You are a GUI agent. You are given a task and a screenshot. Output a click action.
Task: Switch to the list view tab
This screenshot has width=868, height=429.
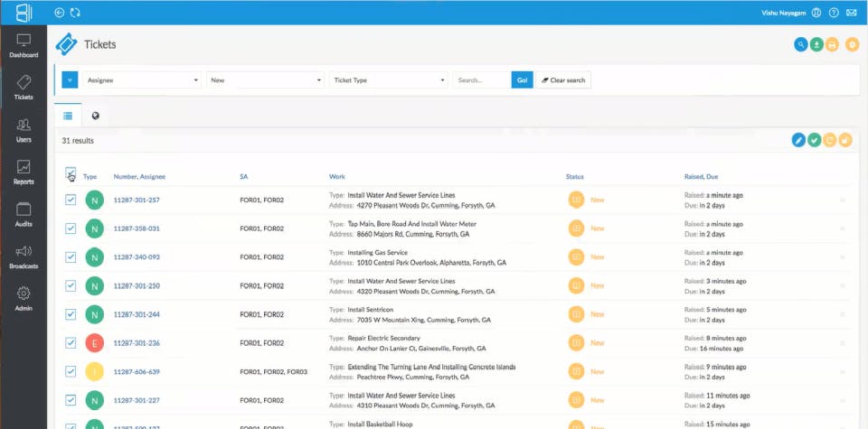click(x=68, y=117)
